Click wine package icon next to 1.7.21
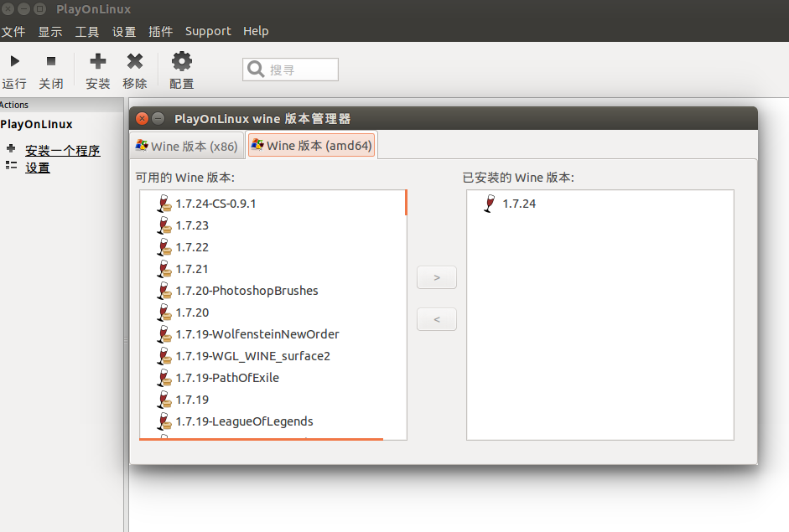Screen dimensions: 789x532 (x=164, y=269)
